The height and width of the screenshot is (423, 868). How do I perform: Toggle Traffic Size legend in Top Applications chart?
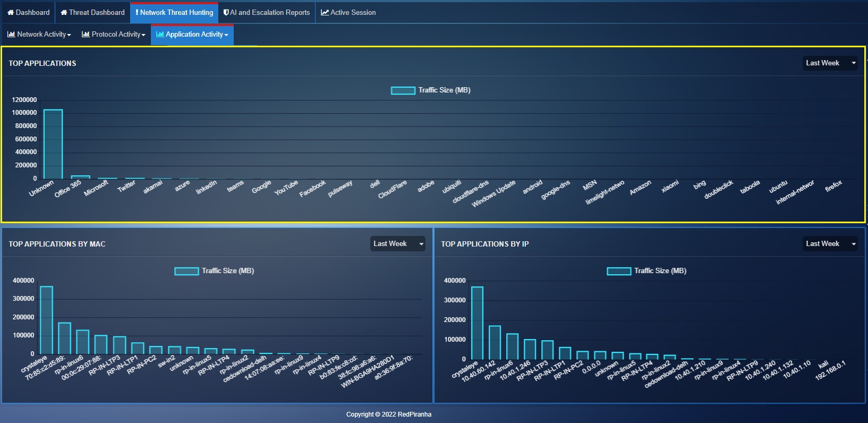click(431, 90)
